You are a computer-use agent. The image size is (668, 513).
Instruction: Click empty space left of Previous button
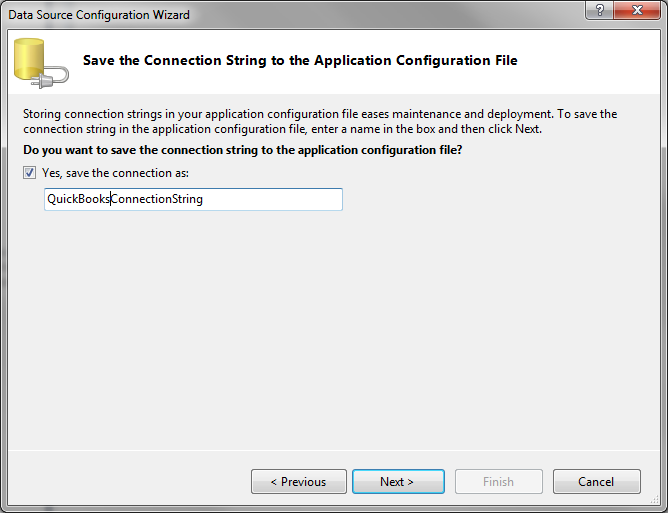130,482
